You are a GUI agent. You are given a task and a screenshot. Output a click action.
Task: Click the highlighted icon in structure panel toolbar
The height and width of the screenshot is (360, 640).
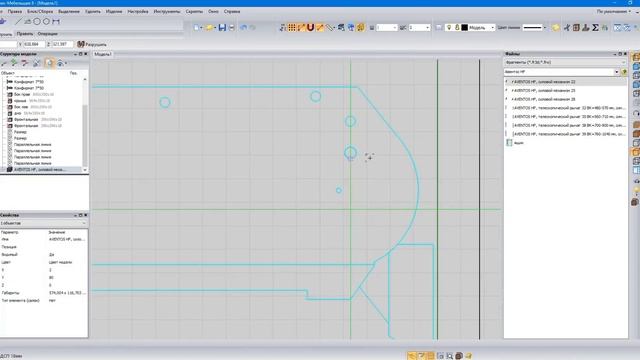coord(49,63)
